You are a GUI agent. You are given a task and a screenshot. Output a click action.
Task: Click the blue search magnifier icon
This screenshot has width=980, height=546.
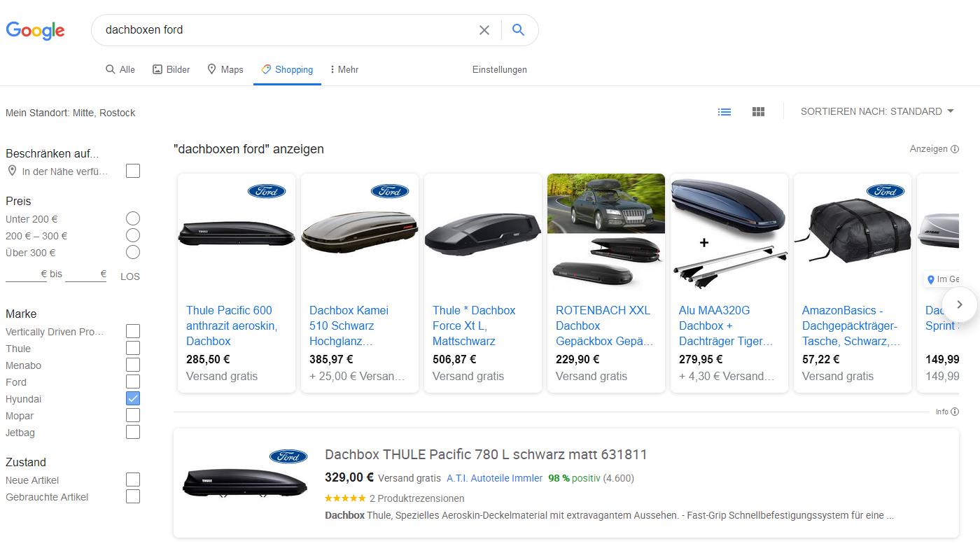tap(517, 30)
